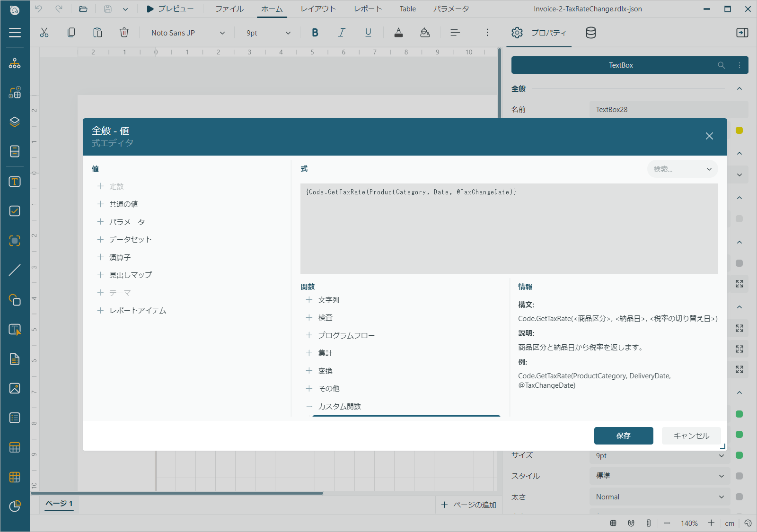Click the Copy icon in toolbar
Viewport: 757px width, 532px height.
click(71, 33)
